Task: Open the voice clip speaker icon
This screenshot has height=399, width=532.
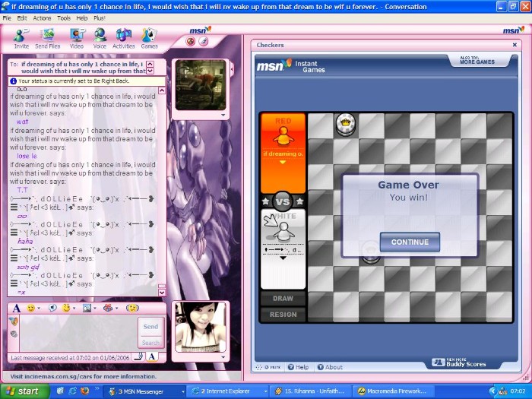Action: (x=52, y=308)
